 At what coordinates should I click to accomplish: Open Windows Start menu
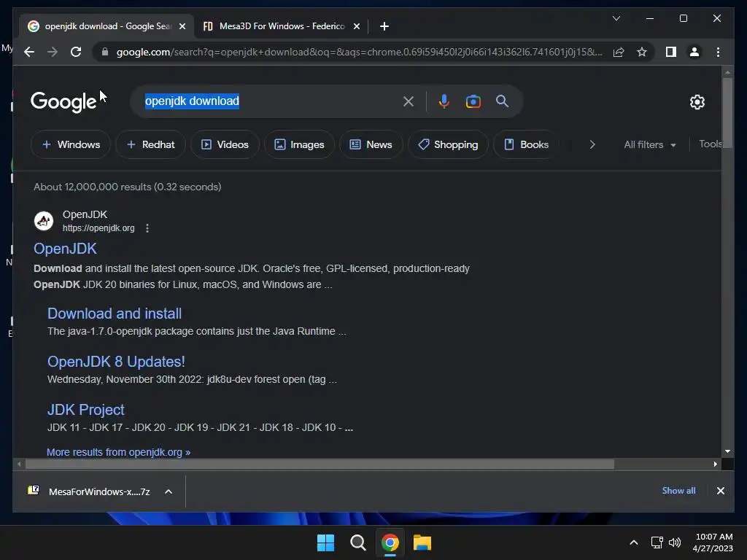326,542
